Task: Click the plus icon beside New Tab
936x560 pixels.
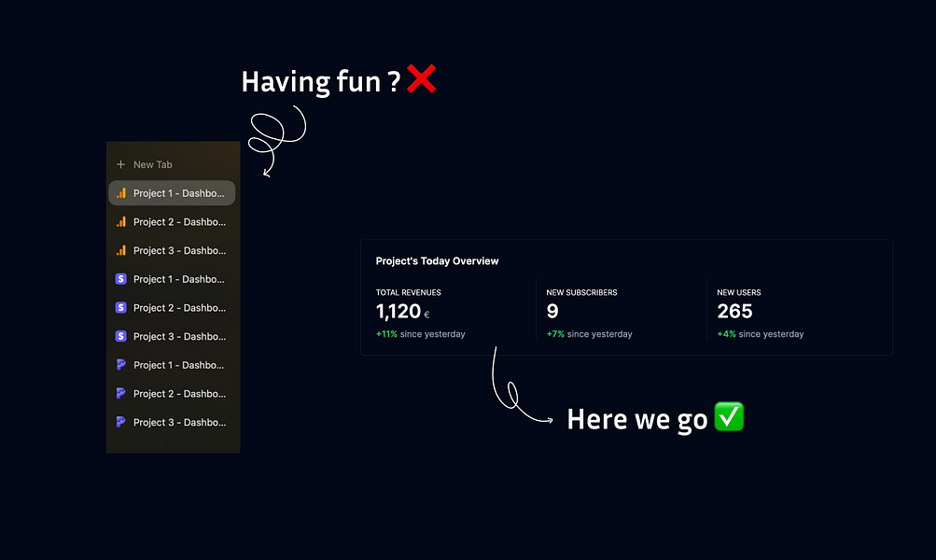Action: pyautogui.click(x=119, y=163)
